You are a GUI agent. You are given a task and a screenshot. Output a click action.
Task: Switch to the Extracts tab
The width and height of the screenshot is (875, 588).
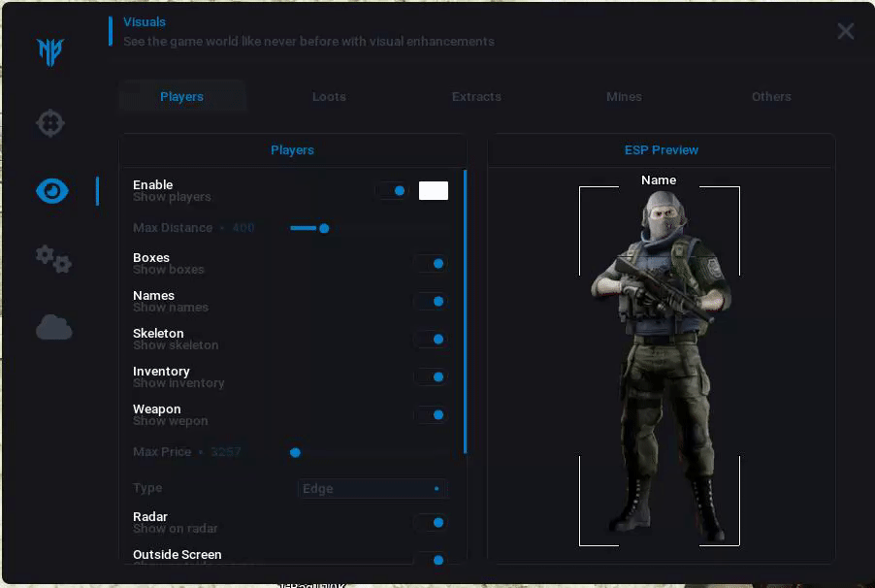pos(476,97)
